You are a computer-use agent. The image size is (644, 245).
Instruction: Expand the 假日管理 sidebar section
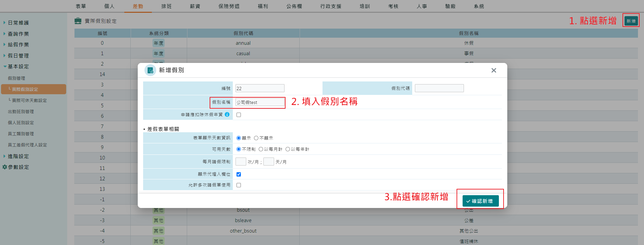coord(18,56)
